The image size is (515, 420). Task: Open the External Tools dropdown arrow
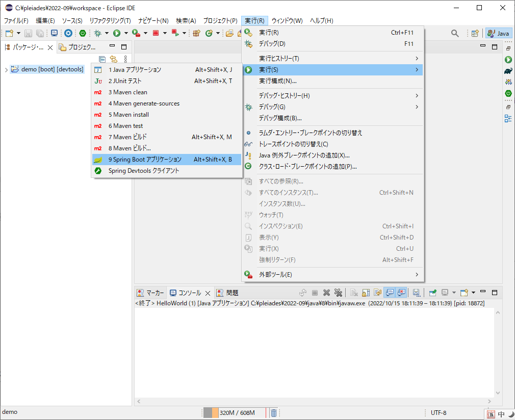(145, 33)
